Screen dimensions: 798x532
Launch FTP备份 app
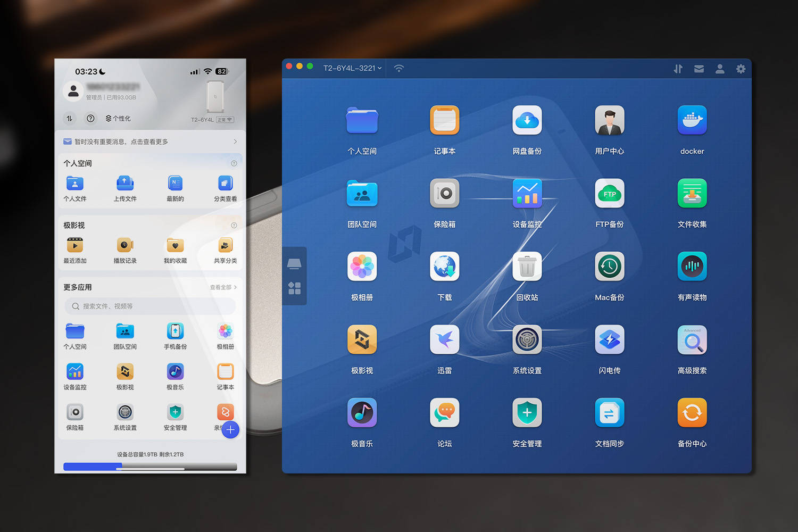pos(609,193)
